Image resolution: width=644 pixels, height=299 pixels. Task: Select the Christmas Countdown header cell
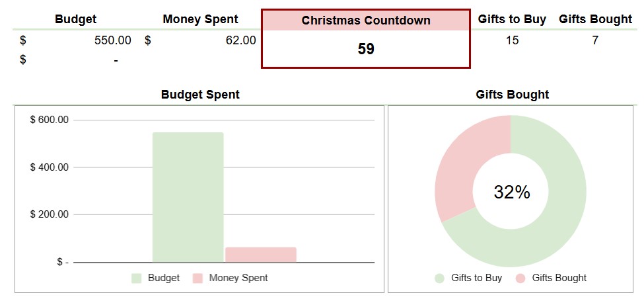coord(366,20)
